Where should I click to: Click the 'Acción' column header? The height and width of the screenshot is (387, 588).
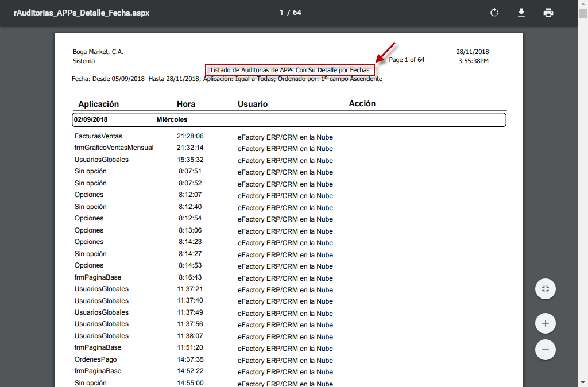(362, 103)
